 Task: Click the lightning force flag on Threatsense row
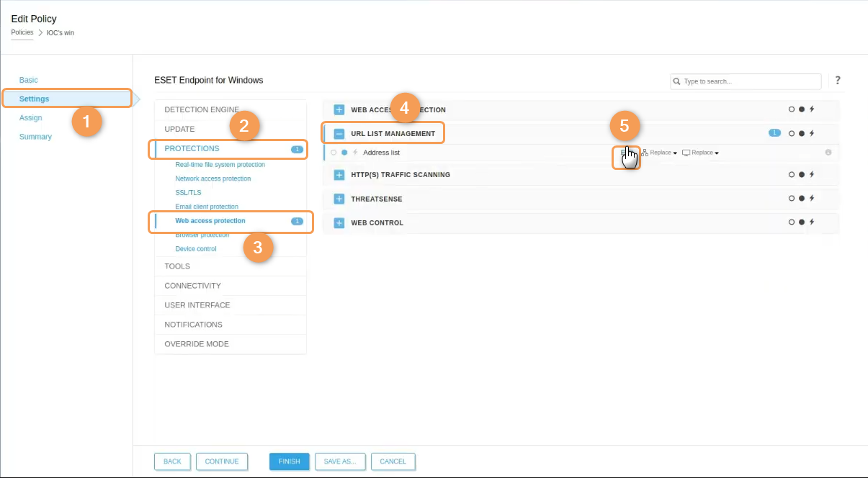pos(811,199)
